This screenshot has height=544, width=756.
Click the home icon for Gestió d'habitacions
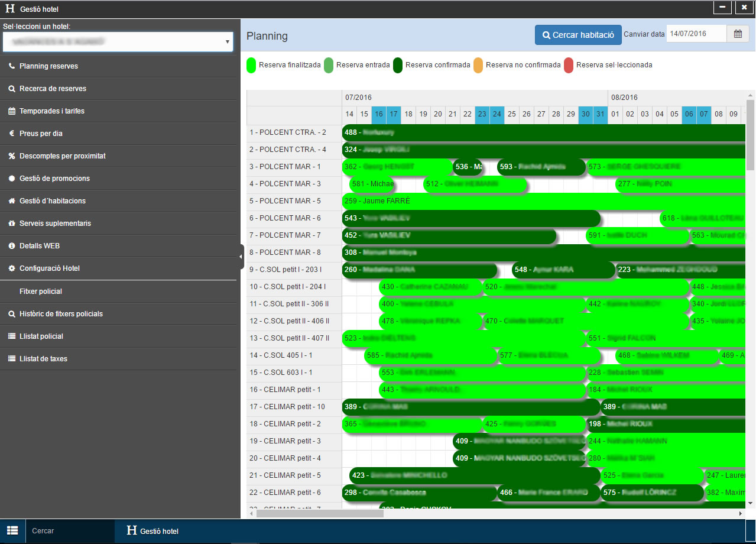pyautogui.click(x=12, y=201)
